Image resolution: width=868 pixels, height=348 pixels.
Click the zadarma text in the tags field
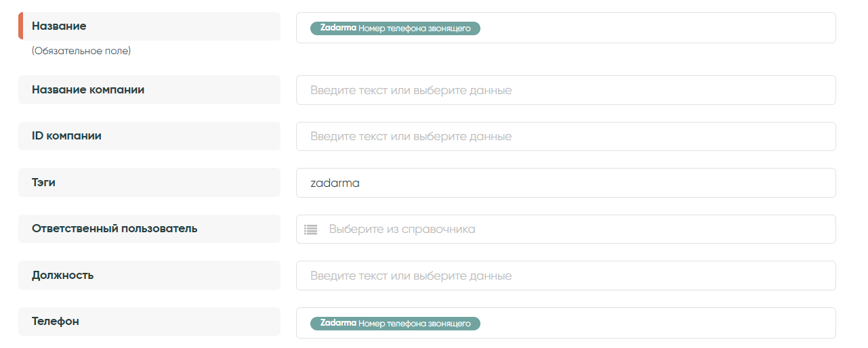pyautogui.click(x=335, y=183)
